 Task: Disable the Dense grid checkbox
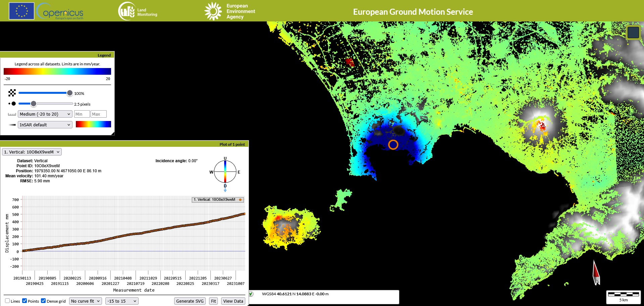click(x=43, y=301)
